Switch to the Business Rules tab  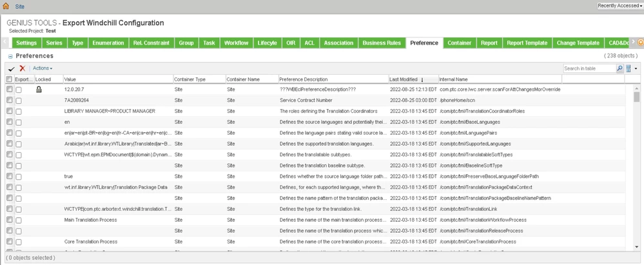point(382,43)
